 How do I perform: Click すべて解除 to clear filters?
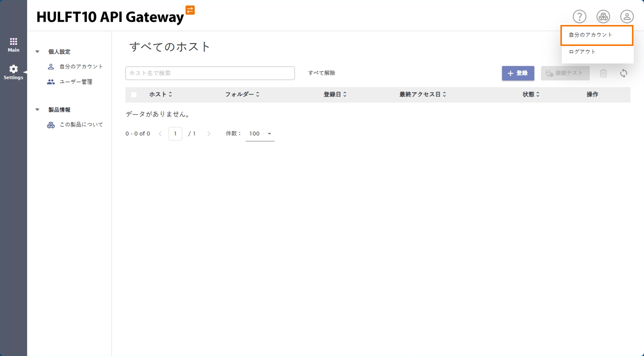[322, 73]
